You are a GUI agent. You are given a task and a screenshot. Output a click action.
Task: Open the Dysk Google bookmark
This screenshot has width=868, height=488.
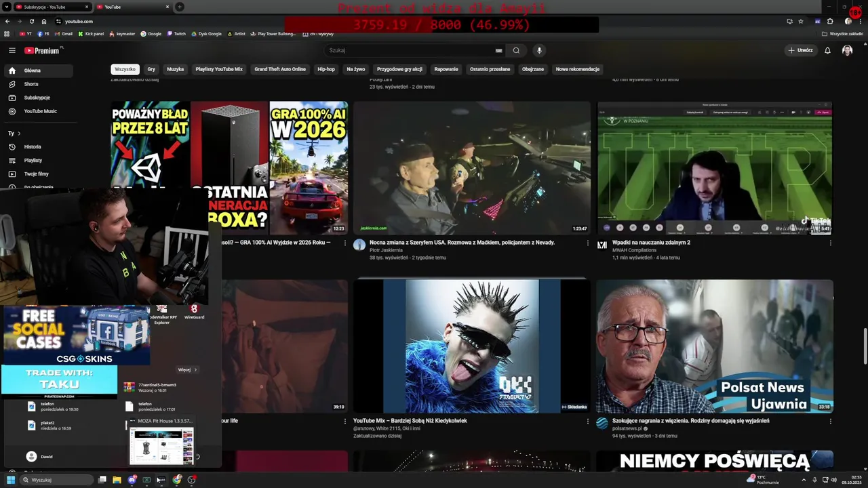coord(207,33)
